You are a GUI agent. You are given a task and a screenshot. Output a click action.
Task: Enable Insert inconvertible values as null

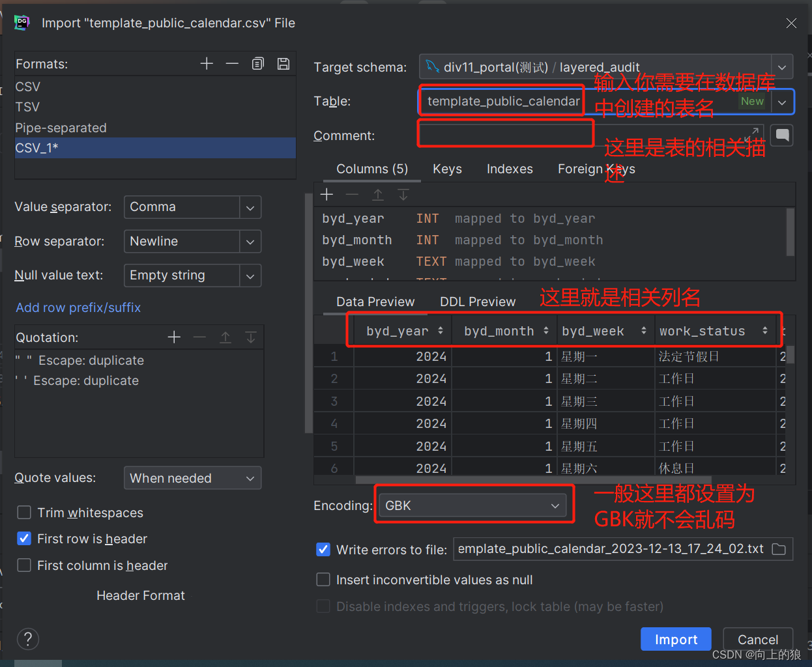click(x=323, y=580)
